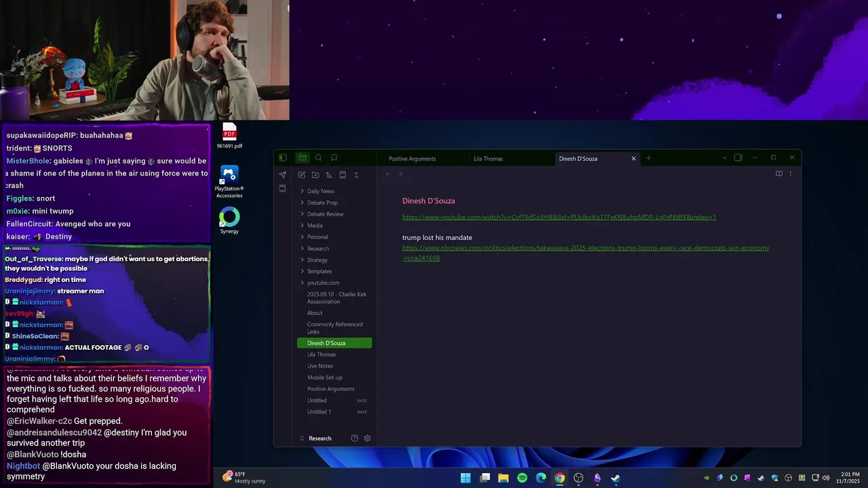The height and width of the screenshot is (488, 868).
Task: Toggle the Obsidian left sidebar
Action: click(283, 158)
